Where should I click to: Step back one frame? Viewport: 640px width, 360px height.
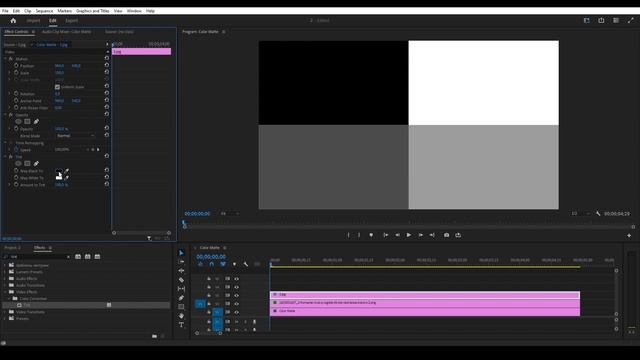[x=397, y=235]
